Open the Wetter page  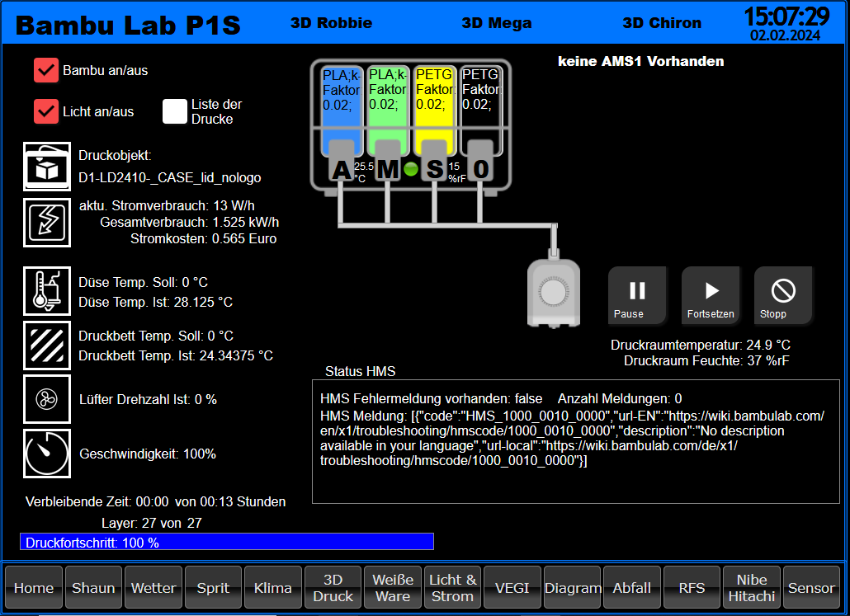[x=153, y=588]
